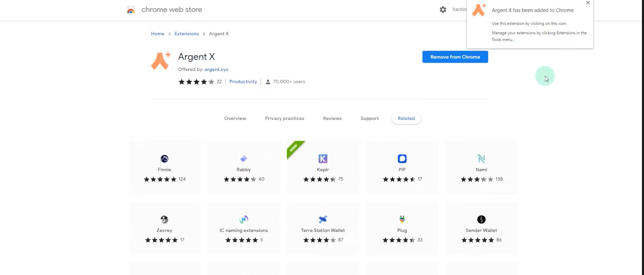Screen dimensions: 644x275
Task: Open the Zecrey card name
Action: [164, 231]
